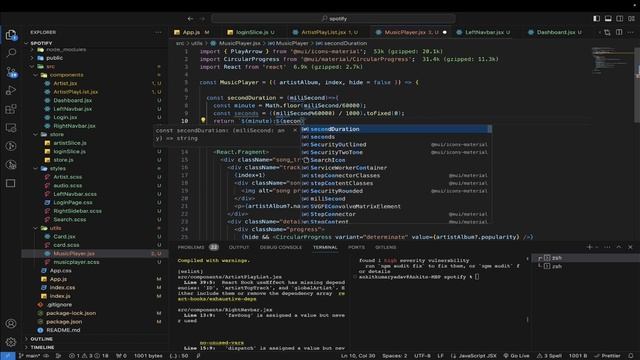640x360 pixels.
Task: Switch to the loginSlice.js editor tab
Action: (252, 32)
